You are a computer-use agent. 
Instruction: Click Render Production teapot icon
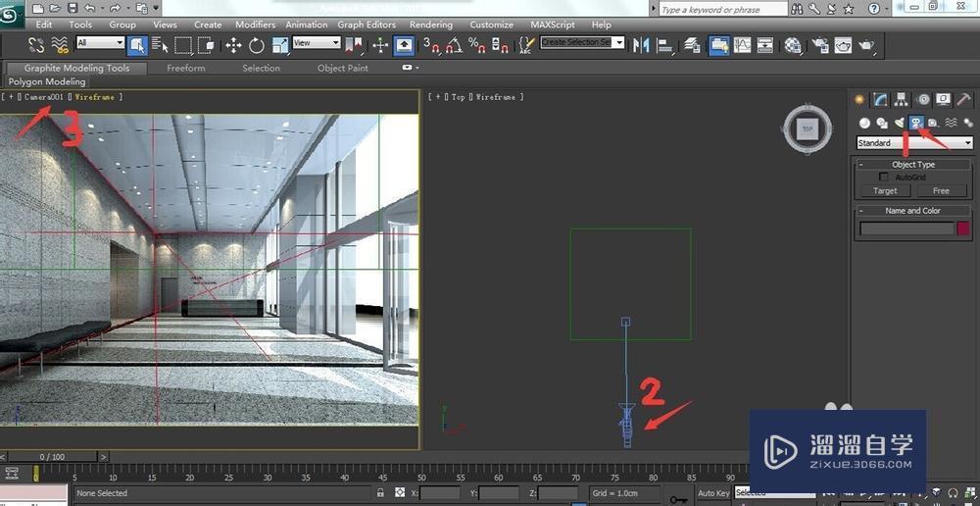[867, 45]
